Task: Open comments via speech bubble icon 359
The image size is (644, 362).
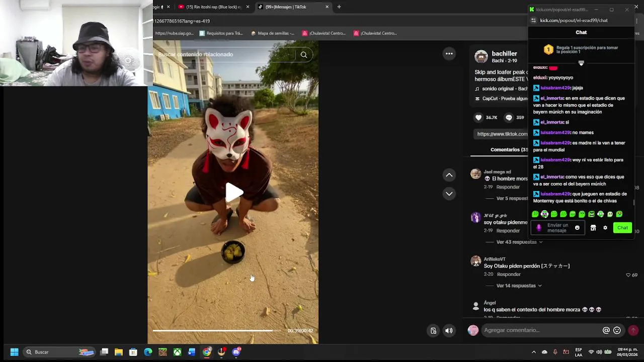Action: point(509,118)
